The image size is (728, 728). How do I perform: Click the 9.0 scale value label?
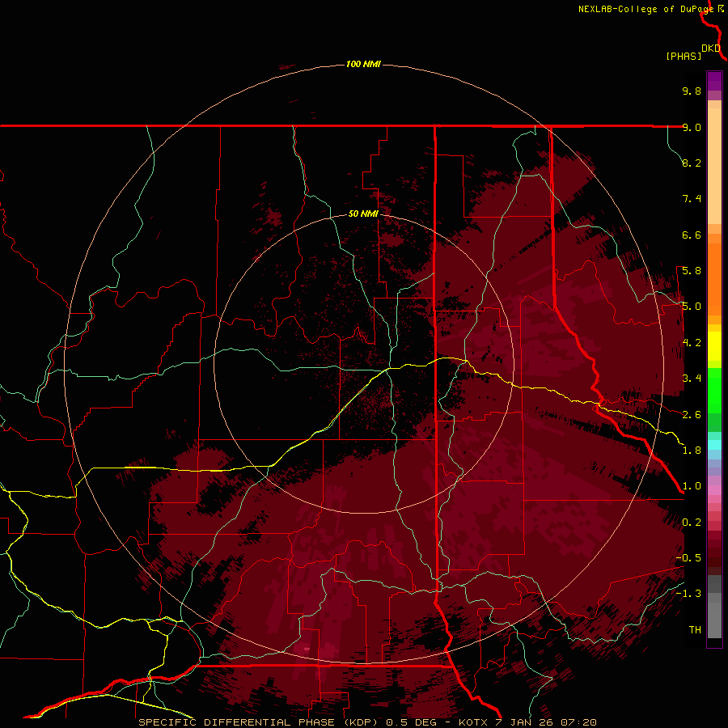[x=692, y=127]
